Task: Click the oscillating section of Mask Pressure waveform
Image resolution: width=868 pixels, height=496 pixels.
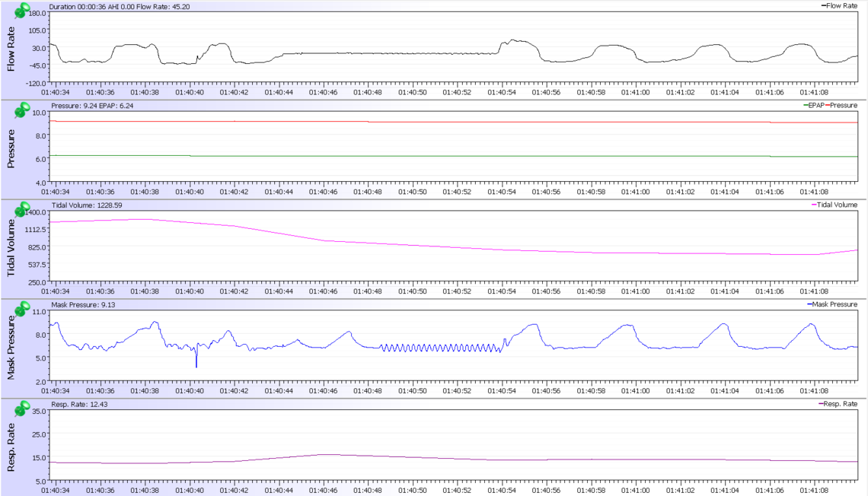Action: (441, 348)
